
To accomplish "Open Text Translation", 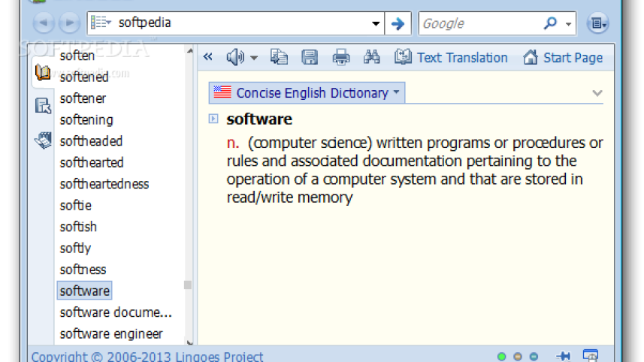I will point(452,57).
